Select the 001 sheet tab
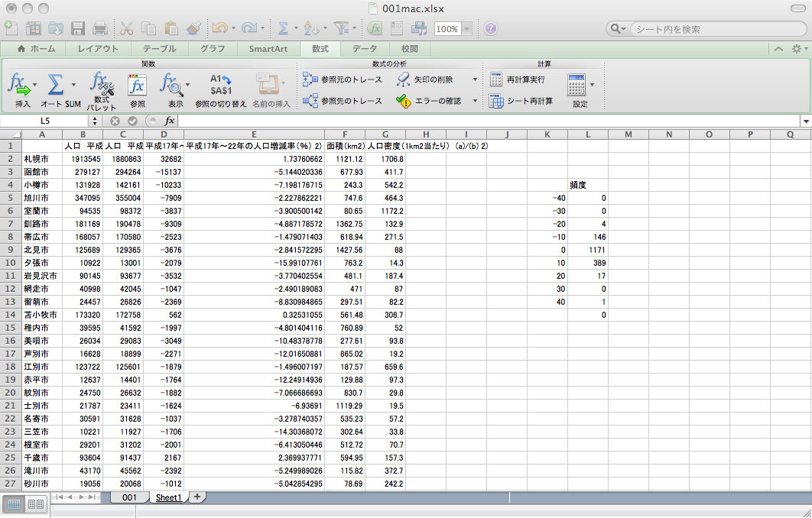The image size is (812, 518). [129, 497]
